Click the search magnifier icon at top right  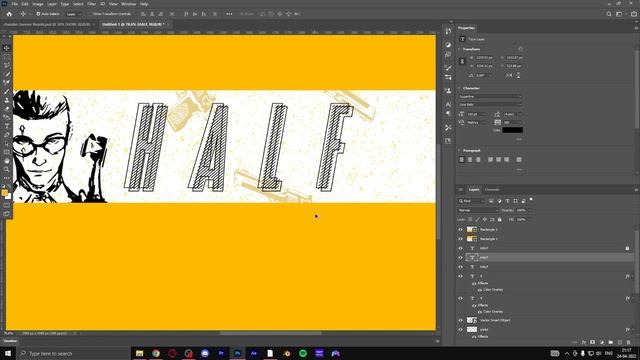(x=609, y=14)
